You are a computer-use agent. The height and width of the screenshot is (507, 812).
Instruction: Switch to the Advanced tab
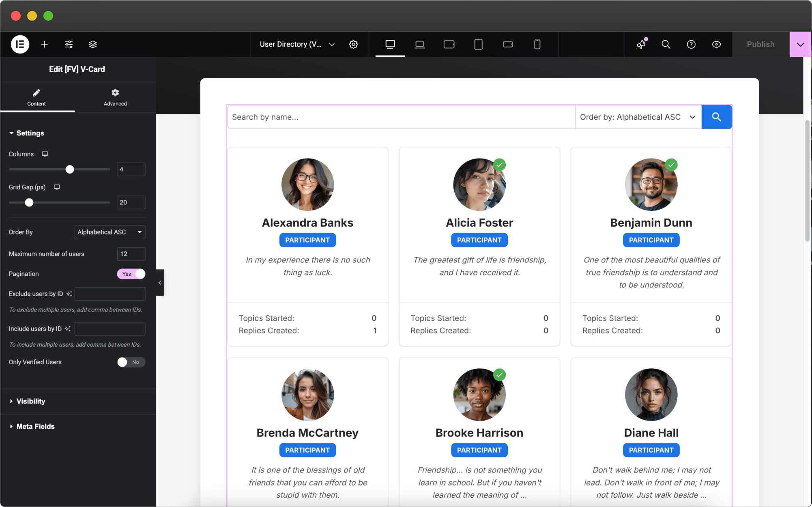pos(115,98)
